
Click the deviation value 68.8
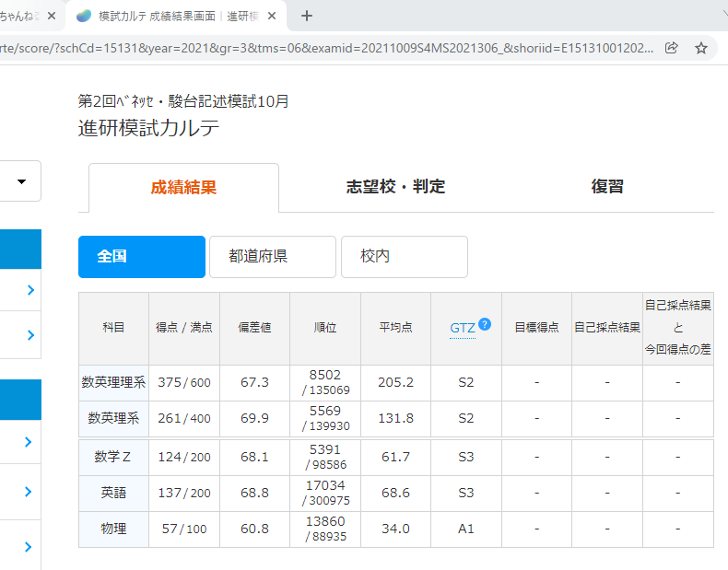[x=255, y=493]
